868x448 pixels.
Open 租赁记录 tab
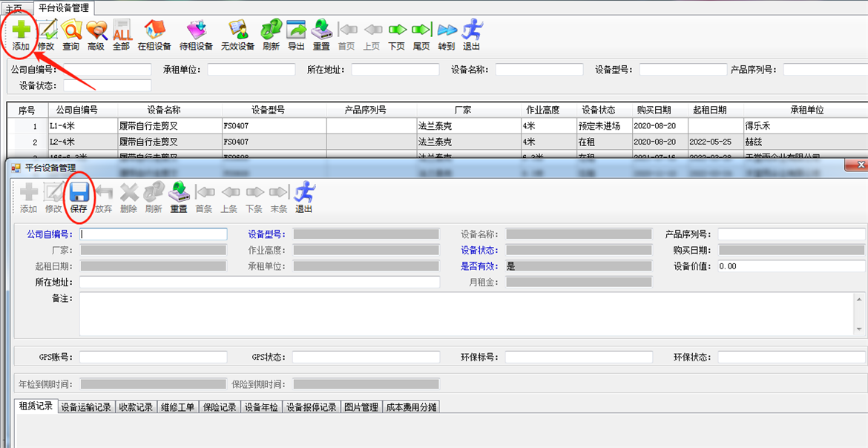(x=36, y=406)
